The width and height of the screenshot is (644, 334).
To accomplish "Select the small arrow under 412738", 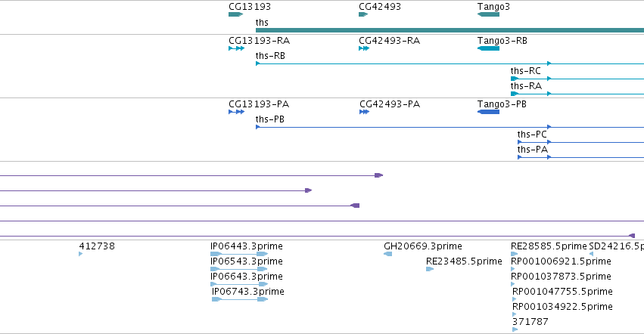I will point(80,254).
